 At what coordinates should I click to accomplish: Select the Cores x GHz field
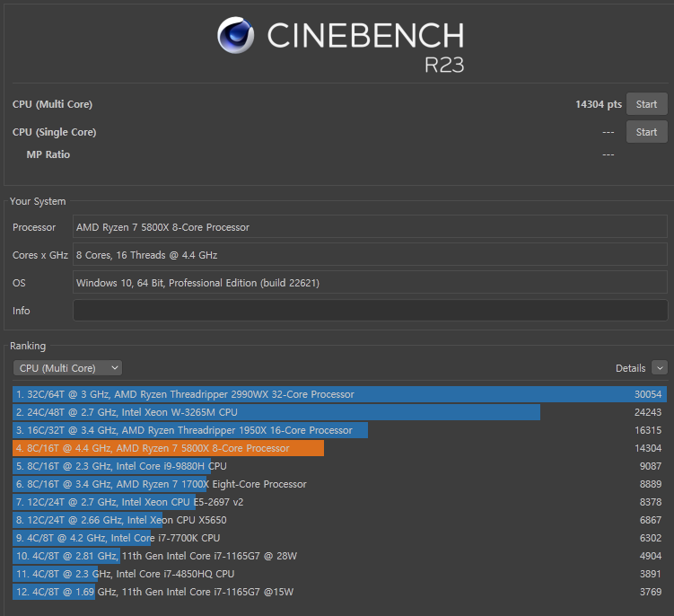pyautogui.click(x=370, y=255)
